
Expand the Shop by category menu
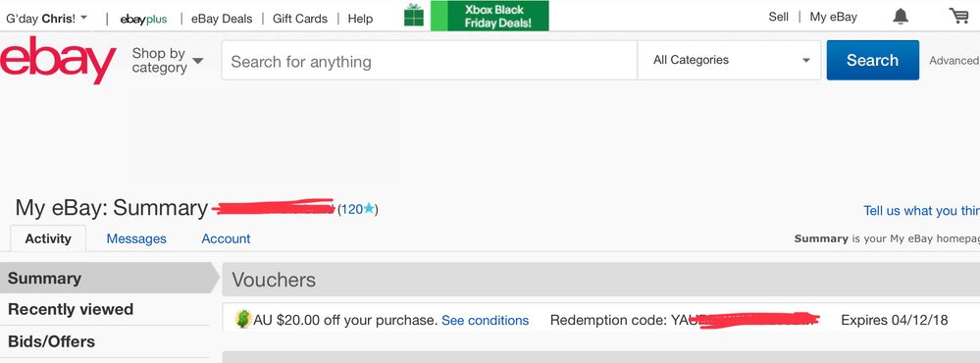tap(168, 61)
